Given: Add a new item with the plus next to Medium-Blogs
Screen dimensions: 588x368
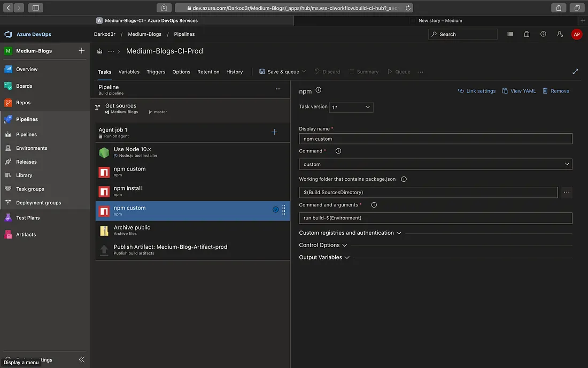Looking at the screenshot, I should coord(81,51).
